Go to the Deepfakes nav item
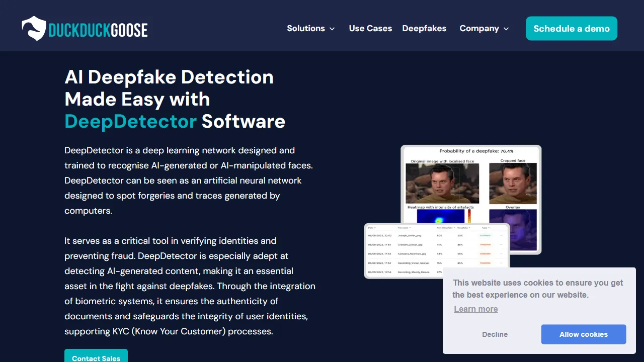The image size is (644, 362). click(x=424, y=29)
